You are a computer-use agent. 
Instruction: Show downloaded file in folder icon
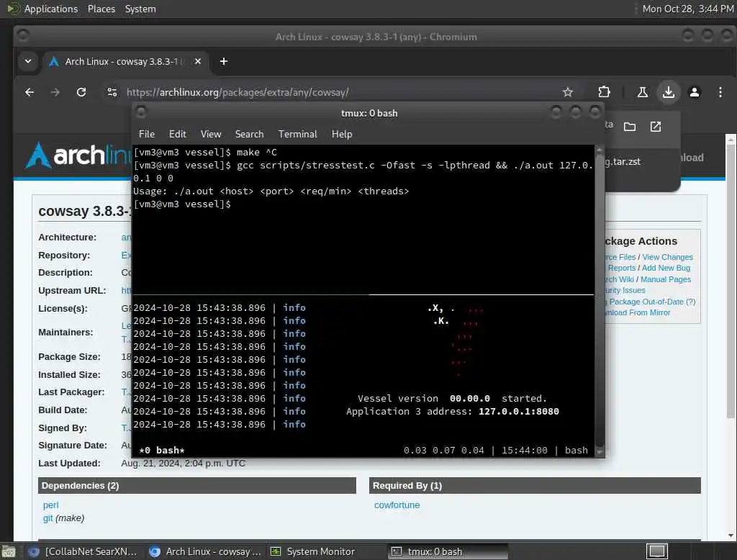click(x=629, y=127)
